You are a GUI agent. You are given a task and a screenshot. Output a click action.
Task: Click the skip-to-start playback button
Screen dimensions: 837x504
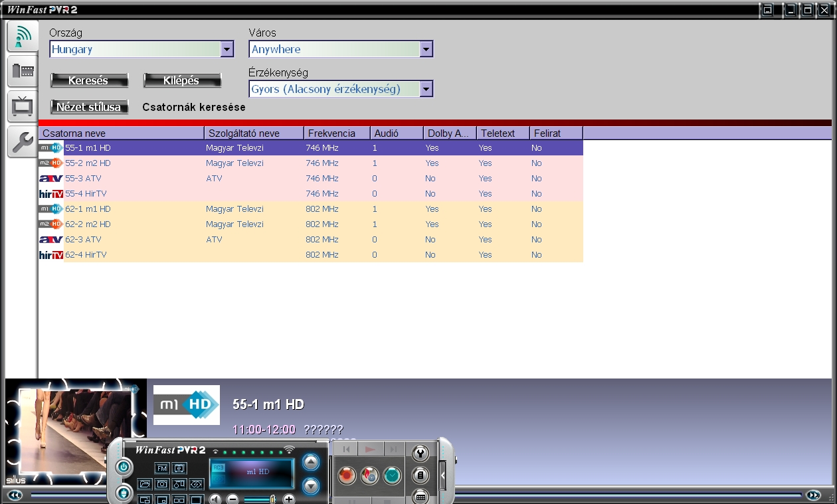pyautogui.click(x=346, y=450)
